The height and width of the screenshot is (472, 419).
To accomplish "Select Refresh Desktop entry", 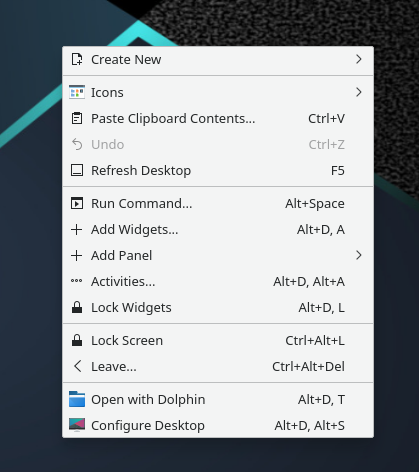I will coord(218,170).
